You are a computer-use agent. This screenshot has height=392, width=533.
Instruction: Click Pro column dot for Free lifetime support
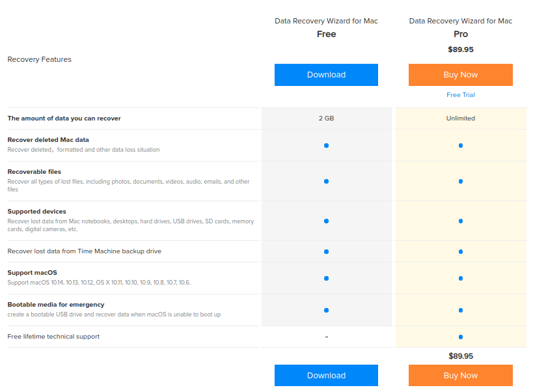(x=460, y=337)
